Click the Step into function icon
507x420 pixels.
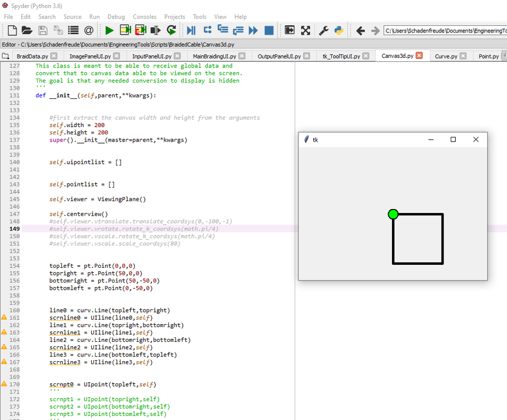(x=223, y=30)
